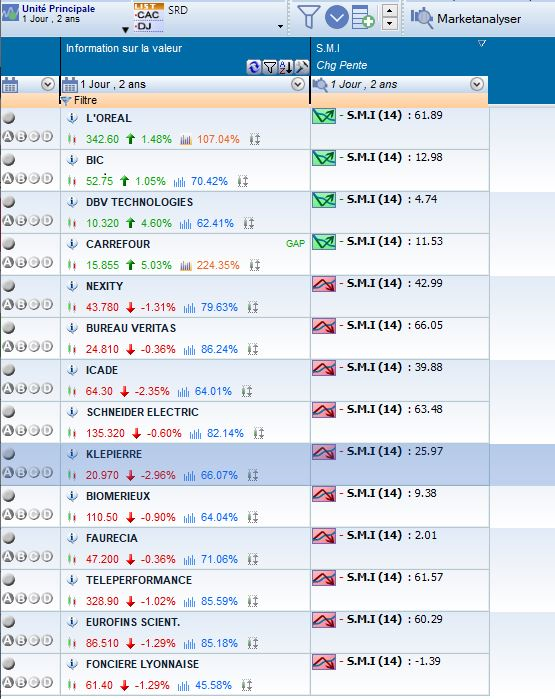Toggle the grey marker circle on ICADE row
The height and width of the screenshot is (699, 555).
8,370
